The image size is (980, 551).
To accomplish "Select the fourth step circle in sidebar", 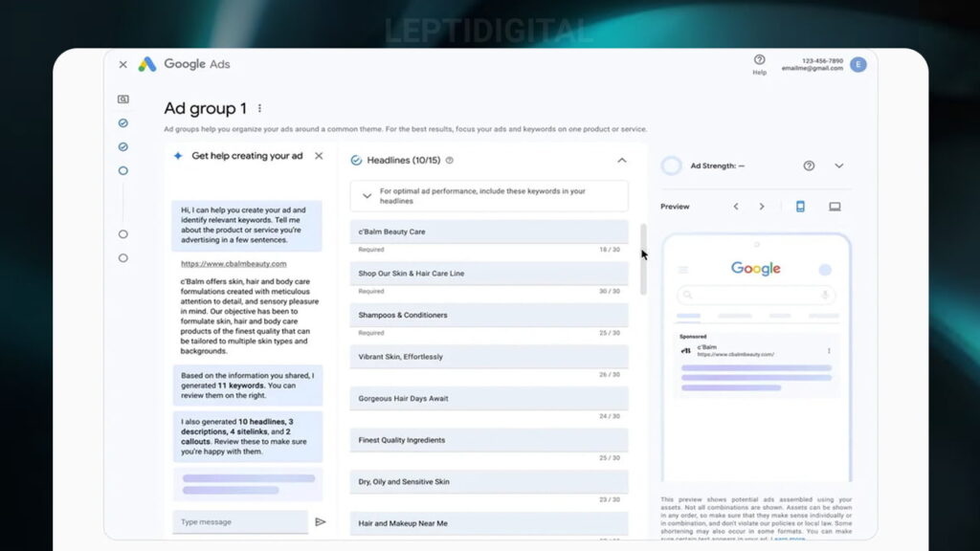I will 123,234.
